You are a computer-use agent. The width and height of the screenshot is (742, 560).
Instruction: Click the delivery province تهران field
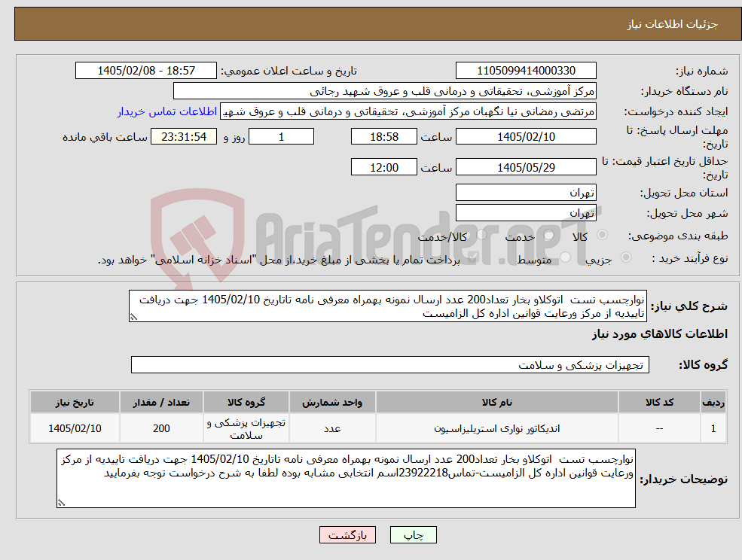pyautogui.click(x=526, y=193)
